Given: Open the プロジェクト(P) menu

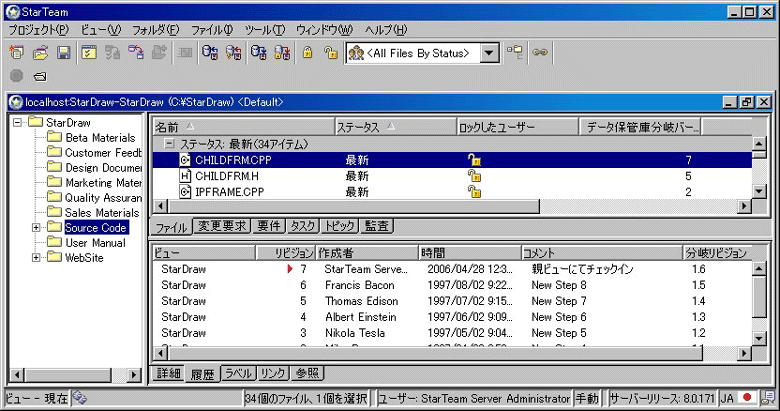Looking at the screenshot, I should [39, 30].
